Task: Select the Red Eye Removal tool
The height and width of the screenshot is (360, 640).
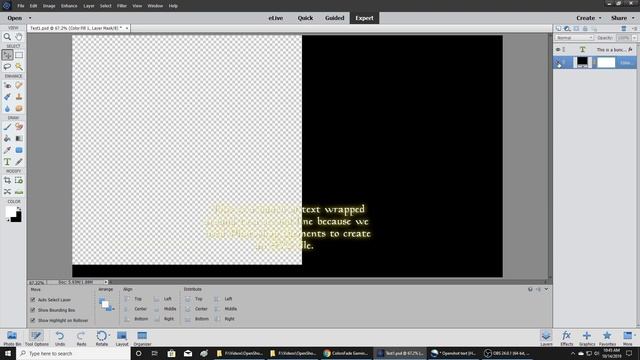Action: (7, 85)
